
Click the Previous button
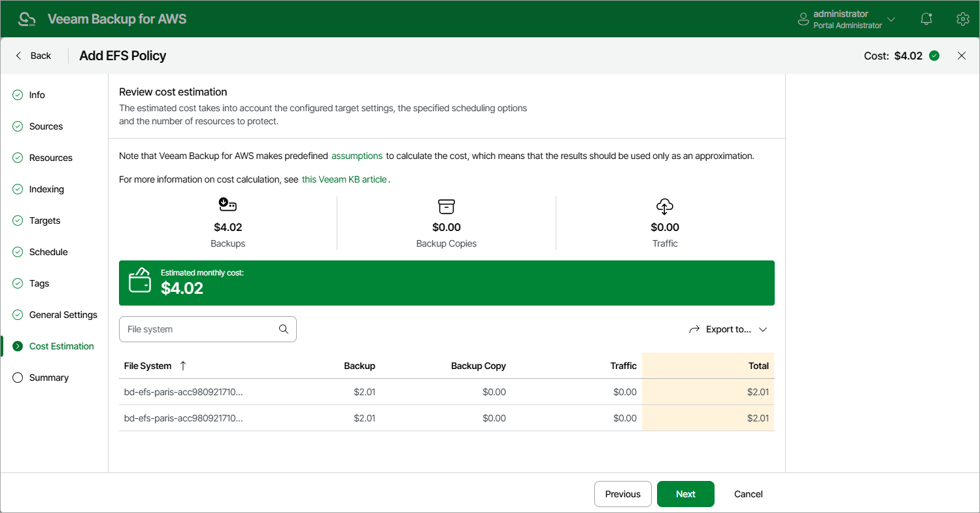(623, 494)
